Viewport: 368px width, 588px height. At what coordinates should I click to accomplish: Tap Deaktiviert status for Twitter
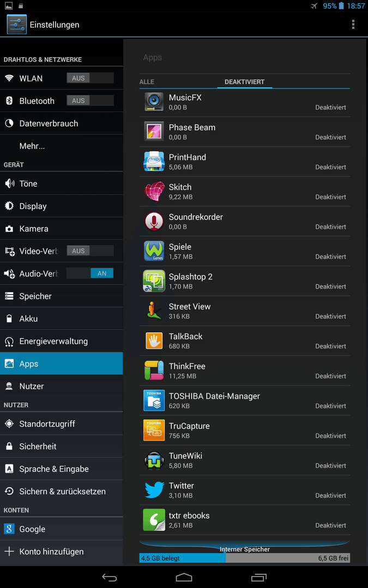pos(330,495)
